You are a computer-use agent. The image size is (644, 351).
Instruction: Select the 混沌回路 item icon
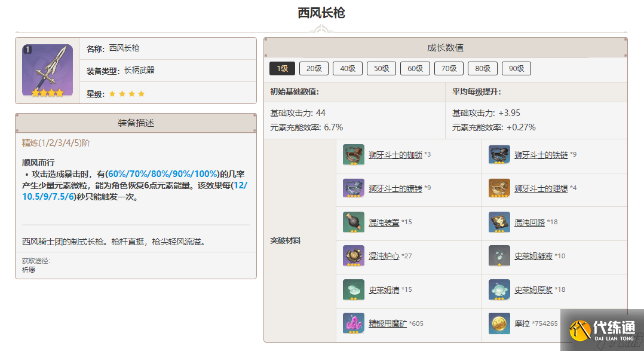click(499, 222)
